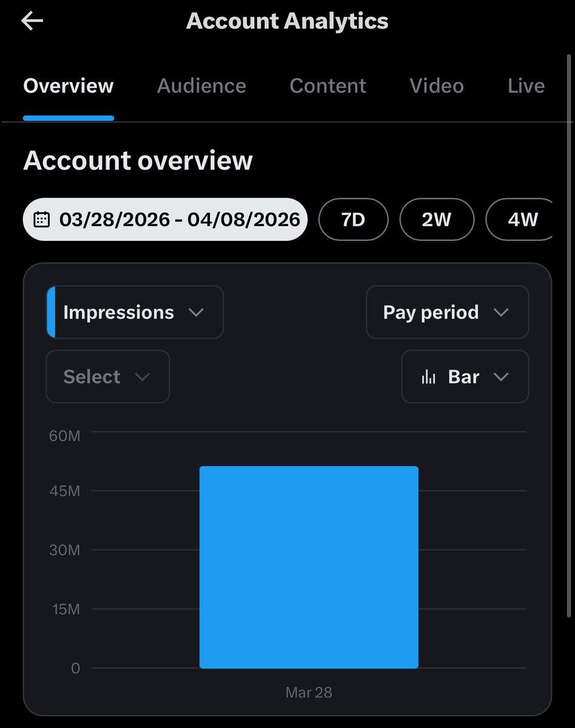The height and width of the screenshot is (728, 575).
Task: Select the Overview tab
Action: pyautogui.click(x=69, y=86)
